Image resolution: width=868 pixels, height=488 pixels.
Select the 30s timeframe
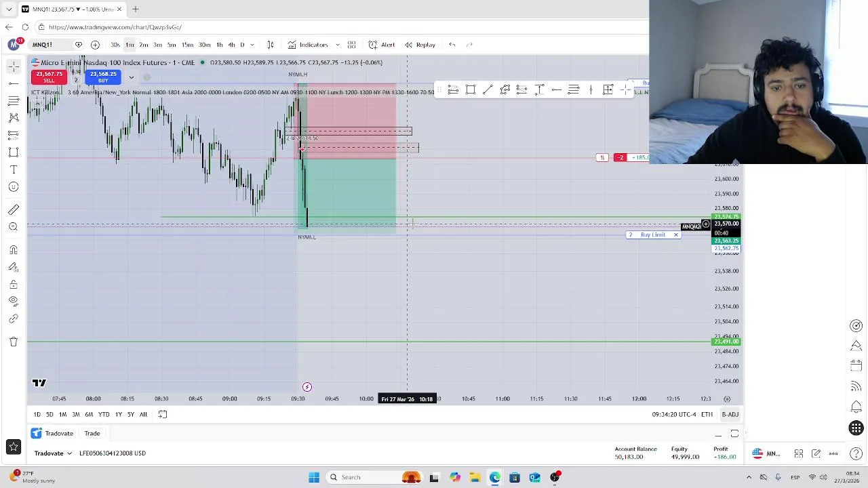[x=115, y=45]
